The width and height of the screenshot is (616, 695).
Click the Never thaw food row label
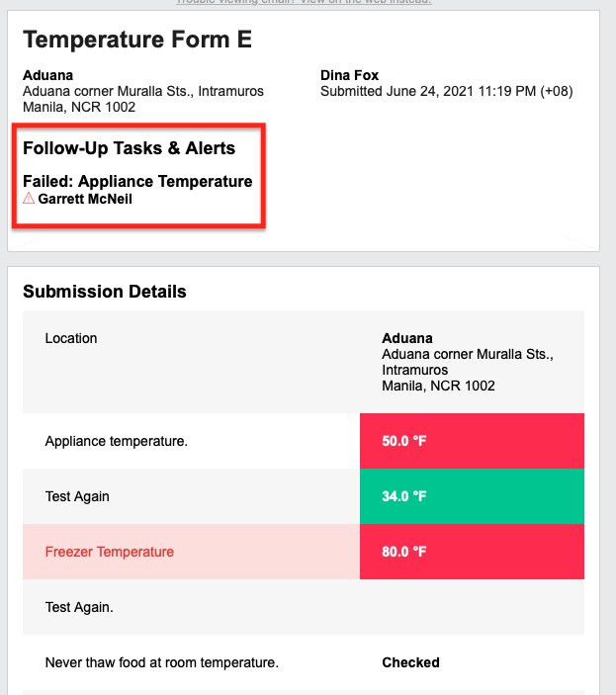click(162, 662)
